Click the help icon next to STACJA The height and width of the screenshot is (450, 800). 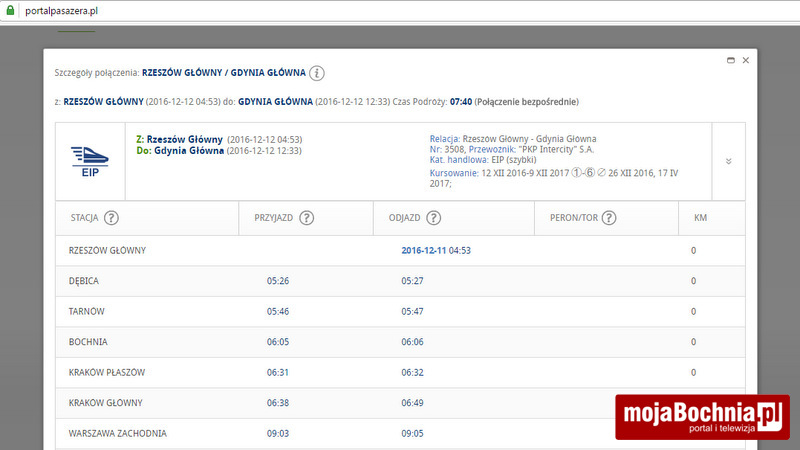[111, 218]
